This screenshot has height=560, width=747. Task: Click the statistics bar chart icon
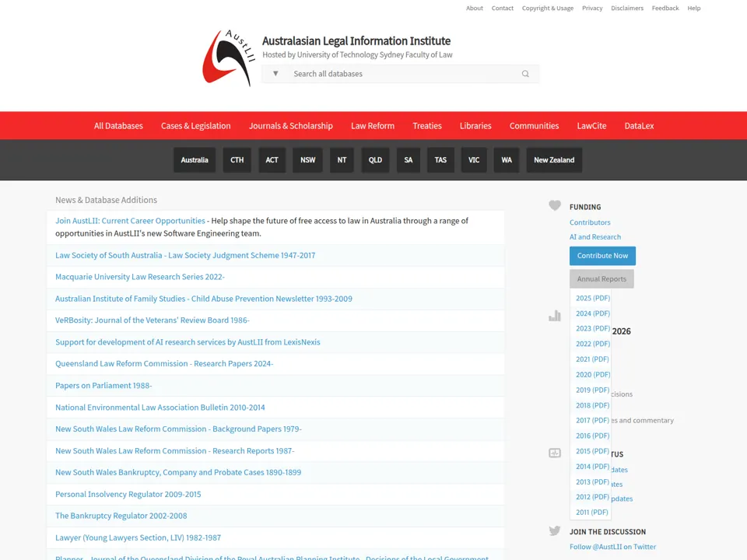pos(555,316)
